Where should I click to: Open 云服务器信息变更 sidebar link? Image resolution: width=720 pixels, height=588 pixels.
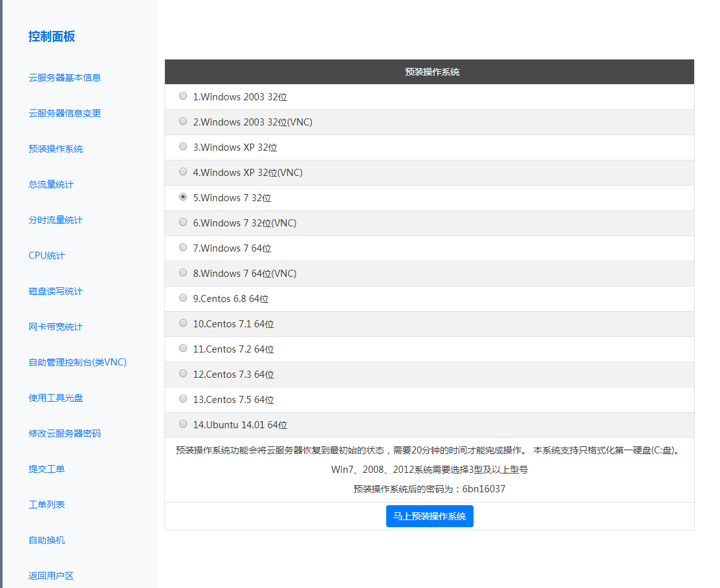click(x=65, y=113)
